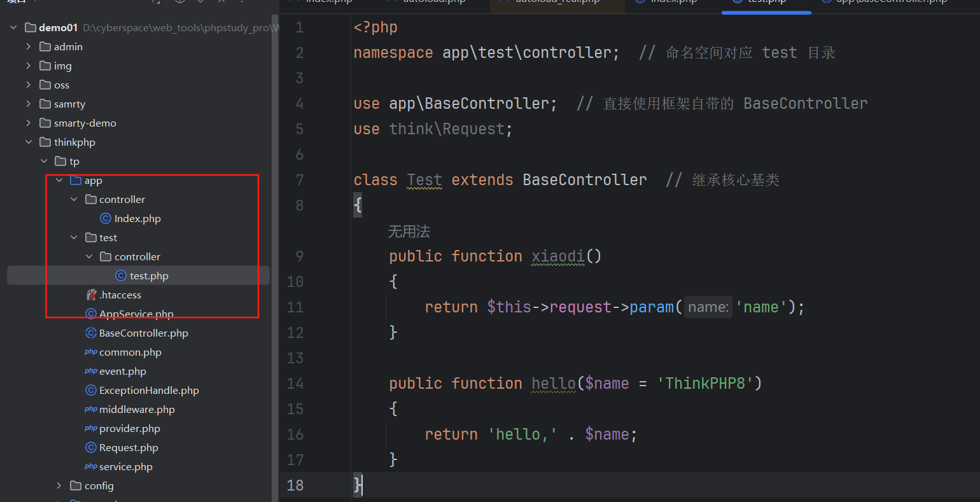Screen dimensions: 980x502
Task: Click the 'hello,' string on line 16
Action: 522,434
